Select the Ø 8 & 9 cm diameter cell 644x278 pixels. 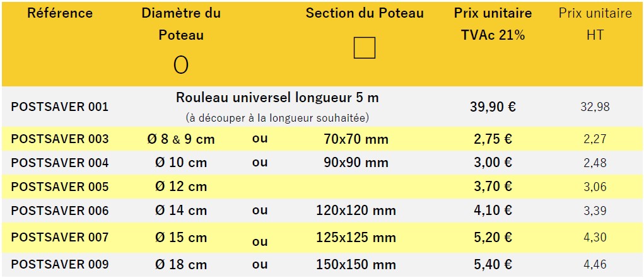pos(181,139)
